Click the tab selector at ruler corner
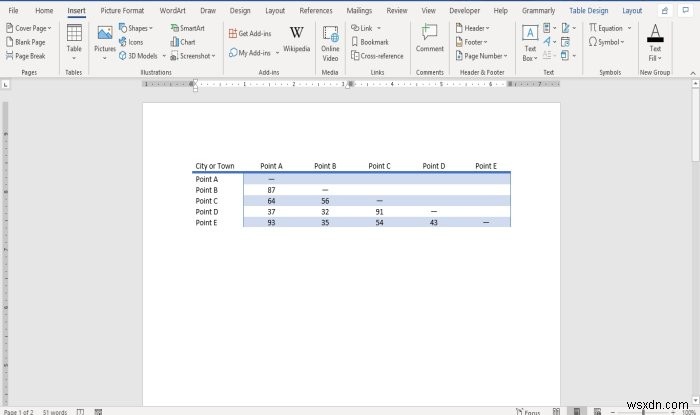Image resolution: width=700 pixels, height=415 pixels. click(x=5, y=84)
